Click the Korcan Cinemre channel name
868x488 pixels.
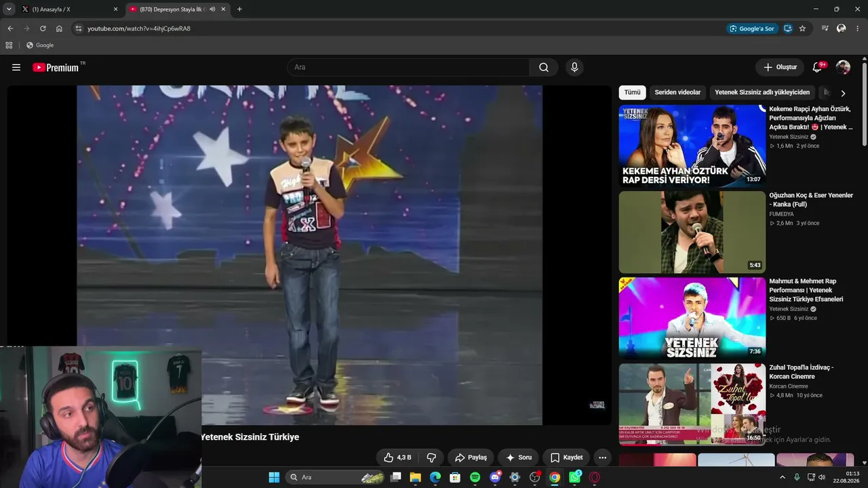[x=789, y=386]
